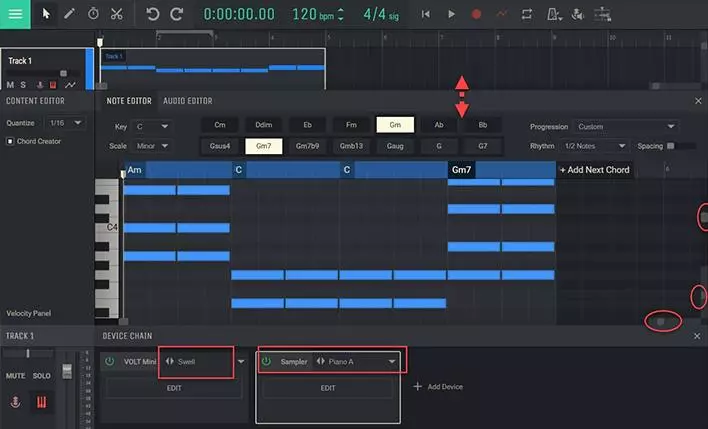Select the pointer arrow tool
708x429 pixels.
(46, 14)
